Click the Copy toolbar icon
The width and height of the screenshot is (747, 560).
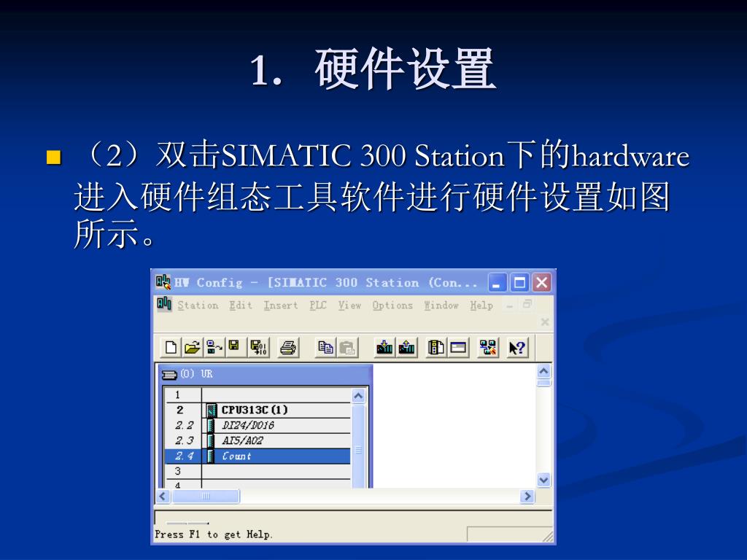(325, 347)
